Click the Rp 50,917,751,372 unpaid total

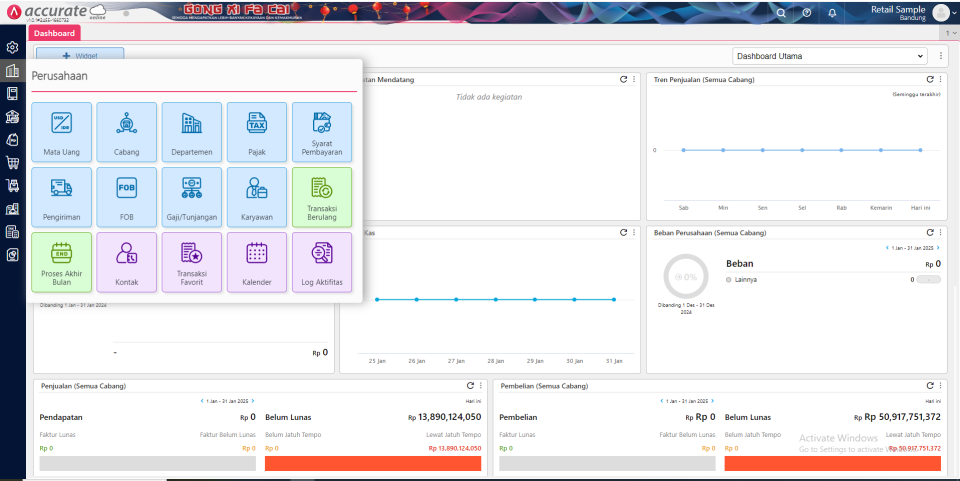898,417
